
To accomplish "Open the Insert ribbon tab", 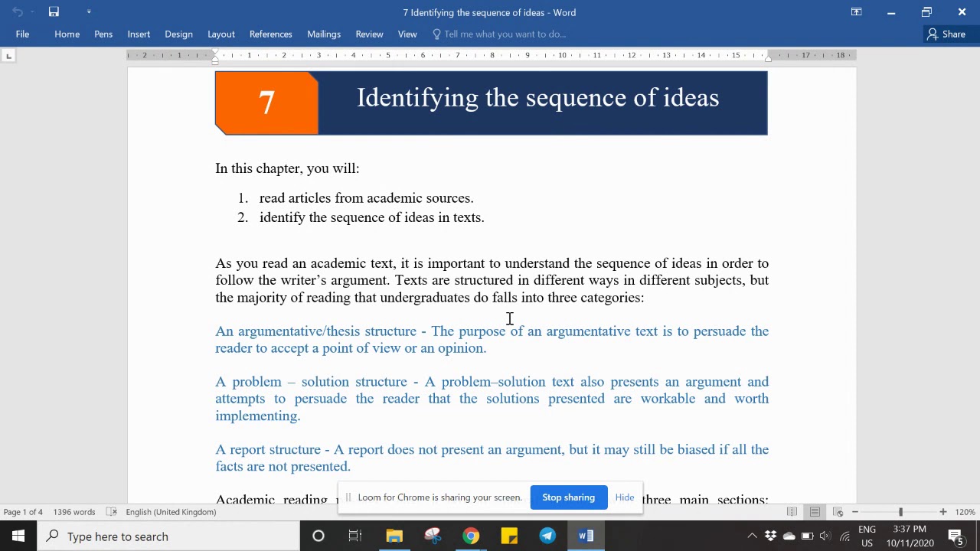I will (x=139, y=34).
